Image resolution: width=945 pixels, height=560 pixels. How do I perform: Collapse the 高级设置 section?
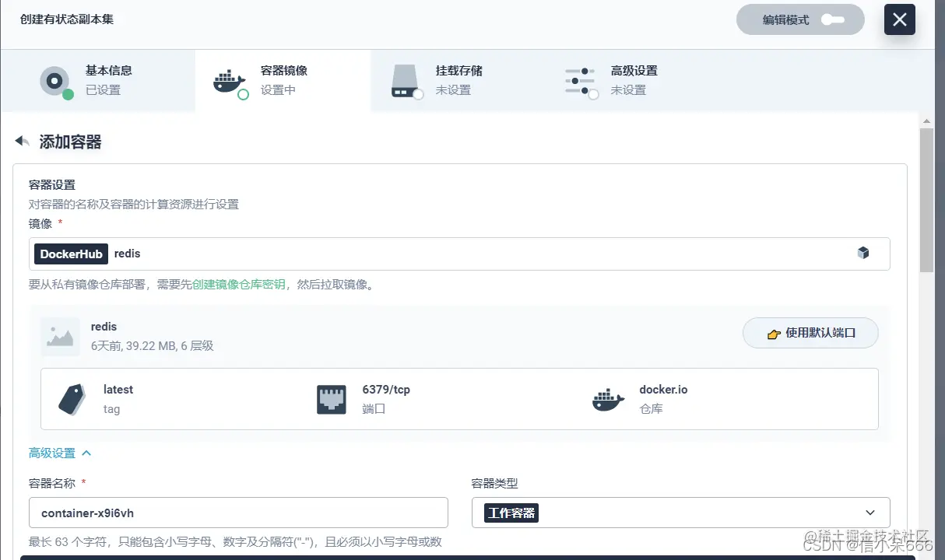click(60, 453)
